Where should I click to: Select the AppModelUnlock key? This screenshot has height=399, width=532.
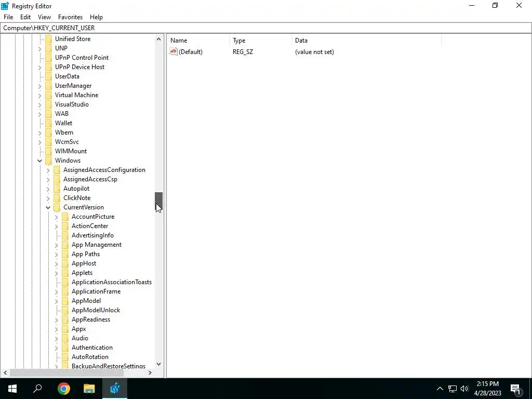96,310
